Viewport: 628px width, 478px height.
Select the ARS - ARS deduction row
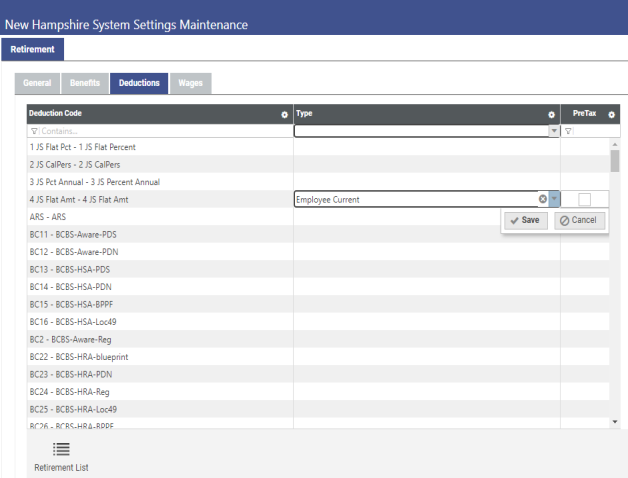[x=51, y=217]
